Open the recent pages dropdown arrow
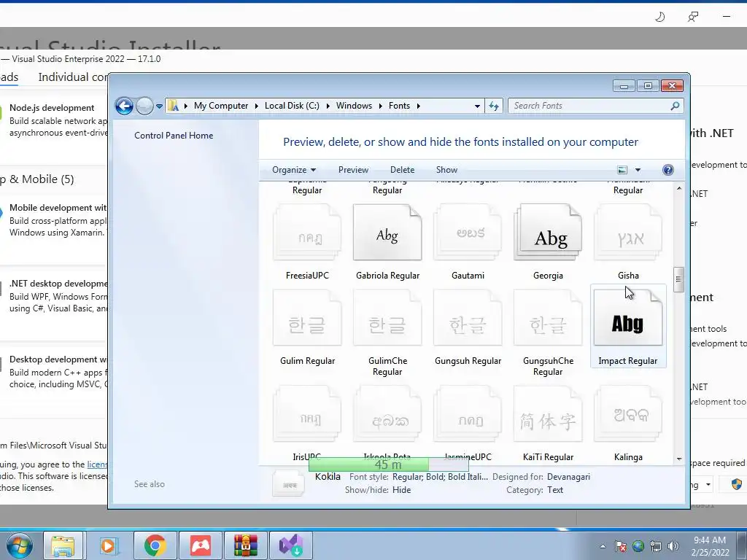747x560 pixels. coord(159,106)
